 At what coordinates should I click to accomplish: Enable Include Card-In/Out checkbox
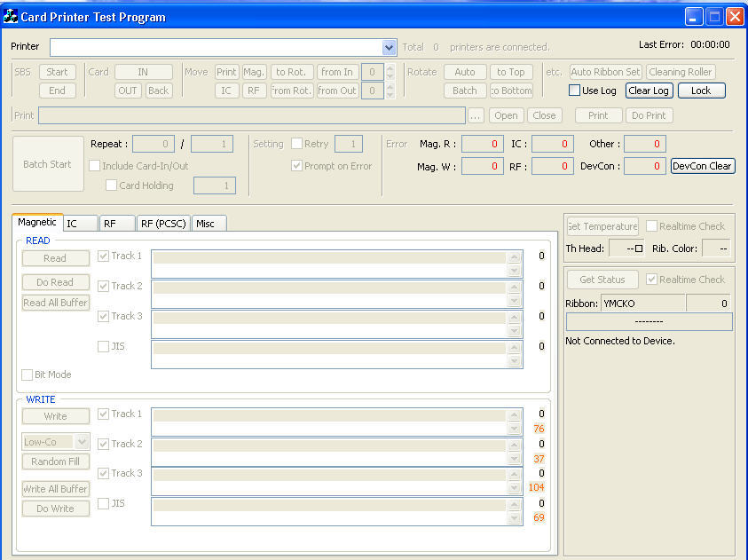(94, 166)
